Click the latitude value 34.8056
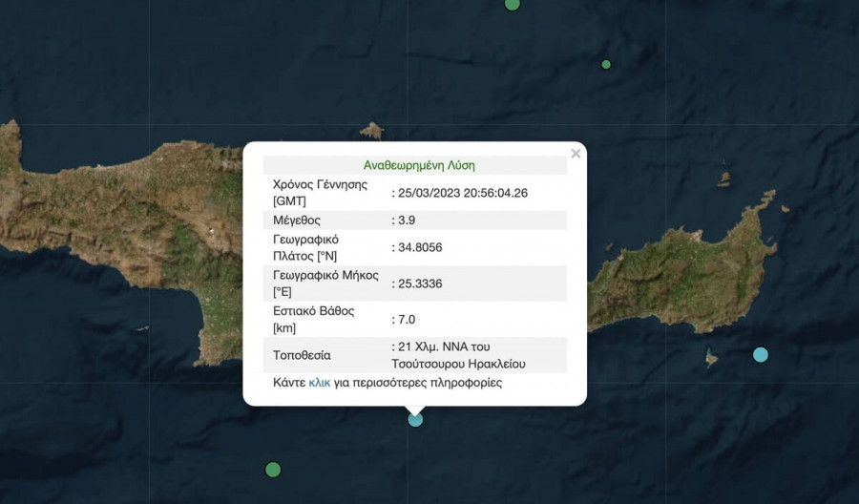859x504 pixels. click(420, 247)
